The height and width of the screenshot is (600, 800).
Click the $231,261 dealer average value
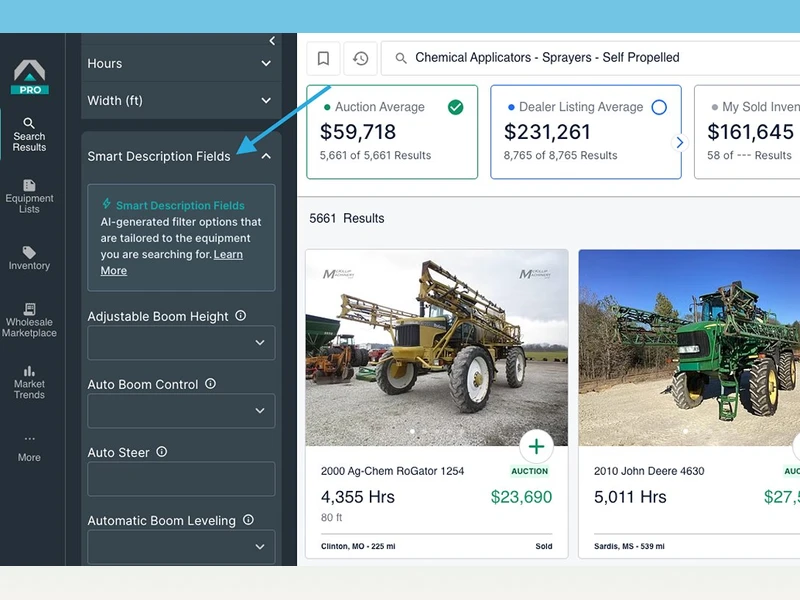pos(547,132)
